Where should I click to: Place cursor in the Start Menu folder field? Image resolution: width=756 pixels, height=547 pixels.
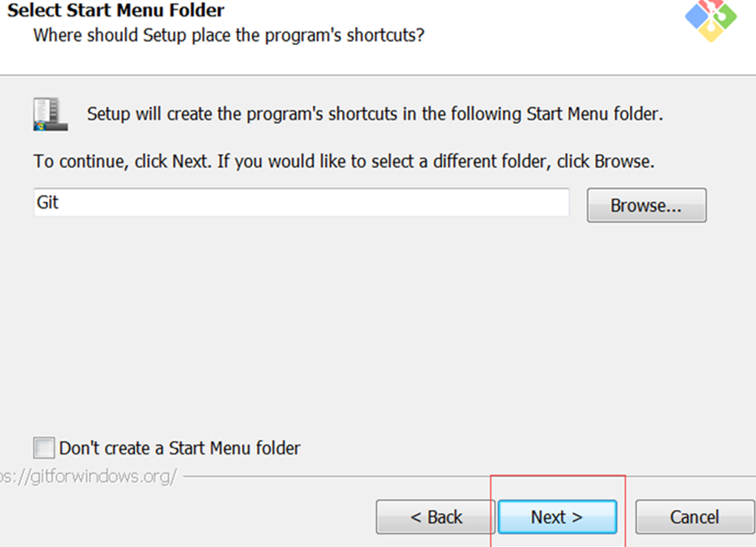[x=301, y=203]
